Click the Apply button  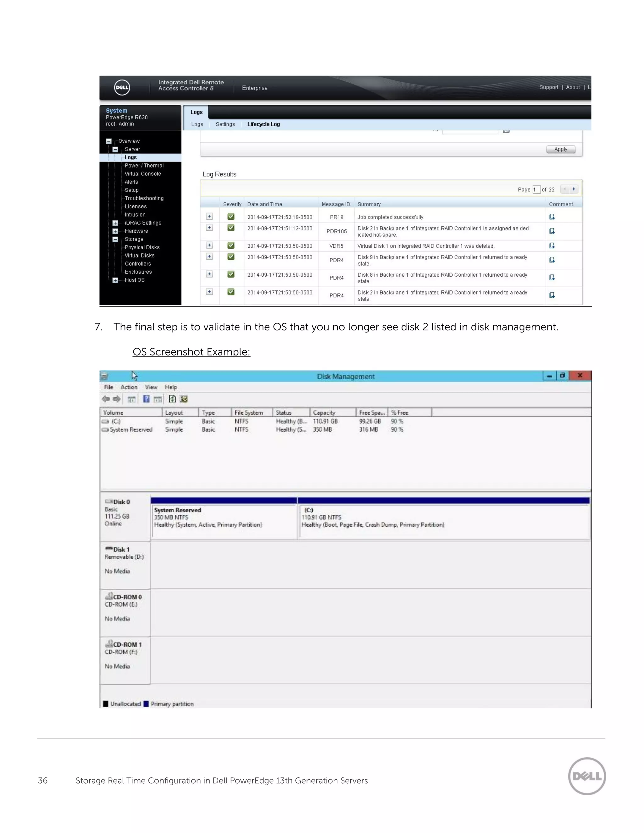[x=561, y=149]
